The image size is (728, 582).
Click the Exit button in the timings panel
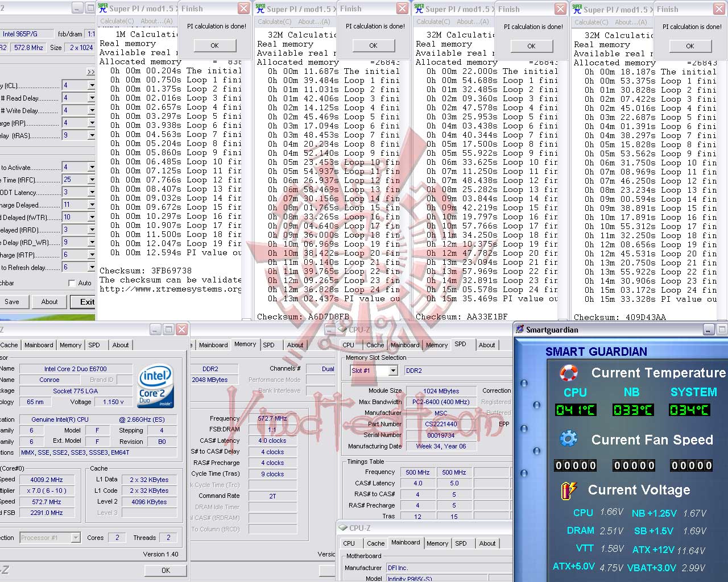[x=84, y=302]
